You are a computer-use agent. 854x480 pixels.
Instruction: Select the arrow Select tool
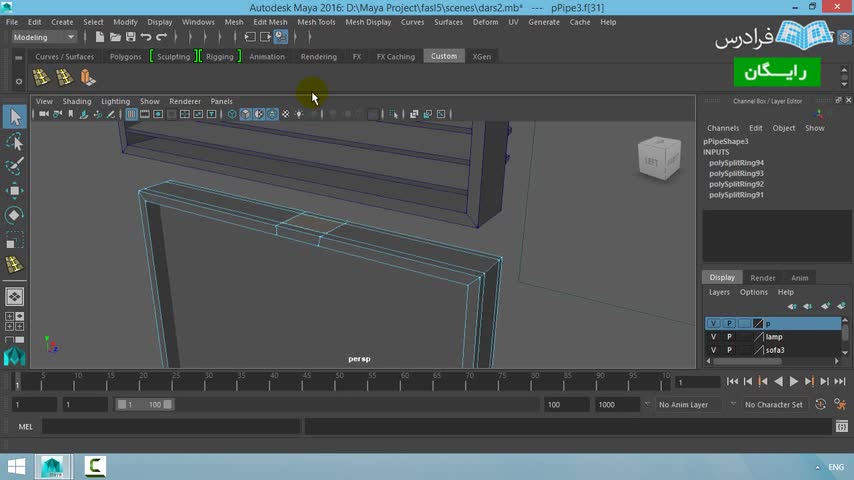tap(15, 117)
